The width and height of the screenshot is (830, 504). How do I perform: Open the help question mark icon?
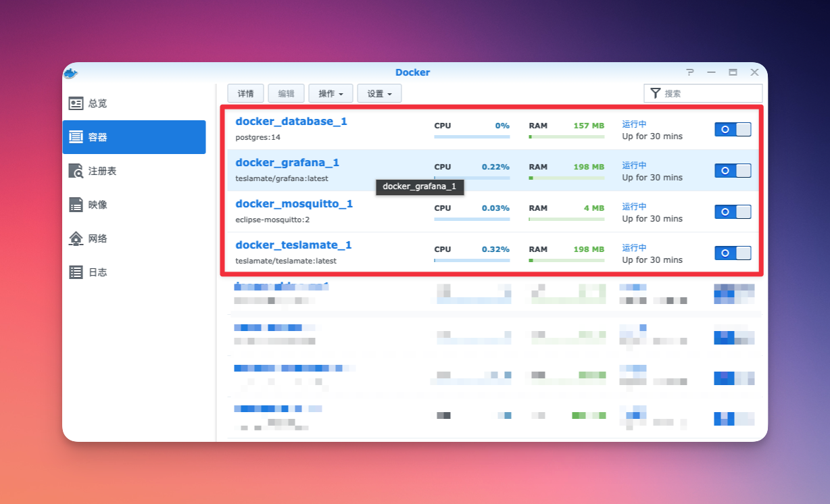[x=690, y=72]
